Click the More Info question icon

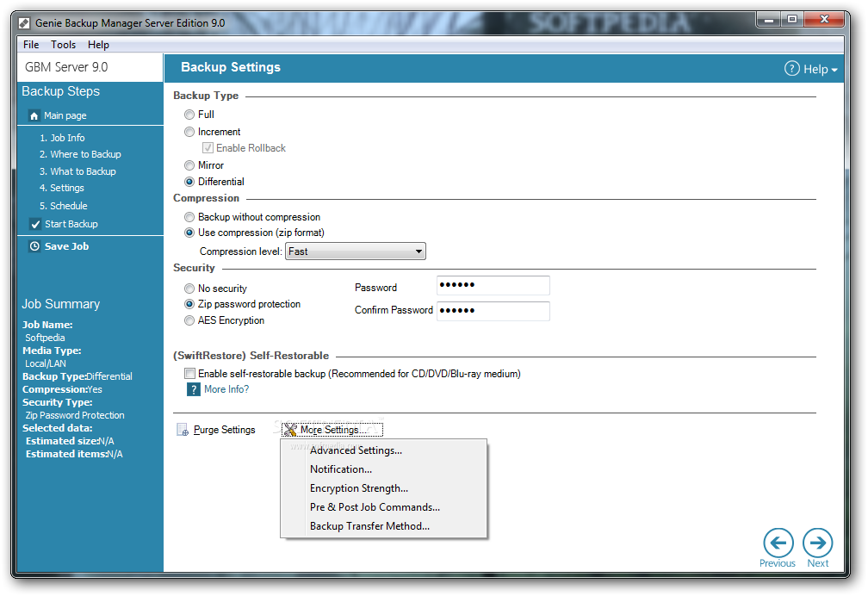point(193,390)
